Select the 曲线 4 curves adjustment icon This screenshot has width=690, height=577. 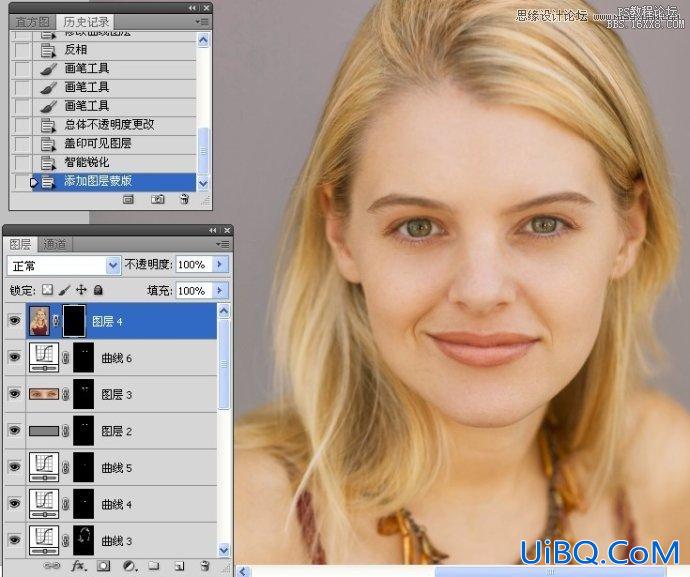click(44, 503)
